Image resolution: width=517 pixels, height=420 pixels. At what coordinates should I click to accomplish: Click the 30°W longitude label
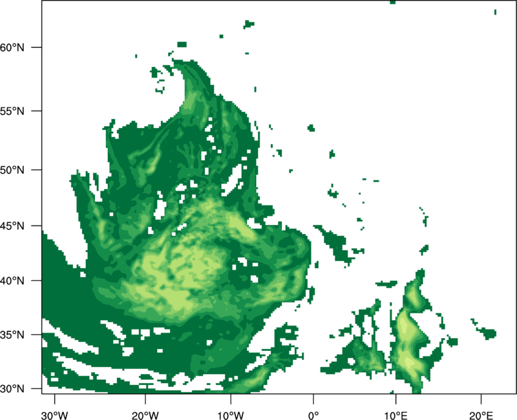[x=54, y=415]
